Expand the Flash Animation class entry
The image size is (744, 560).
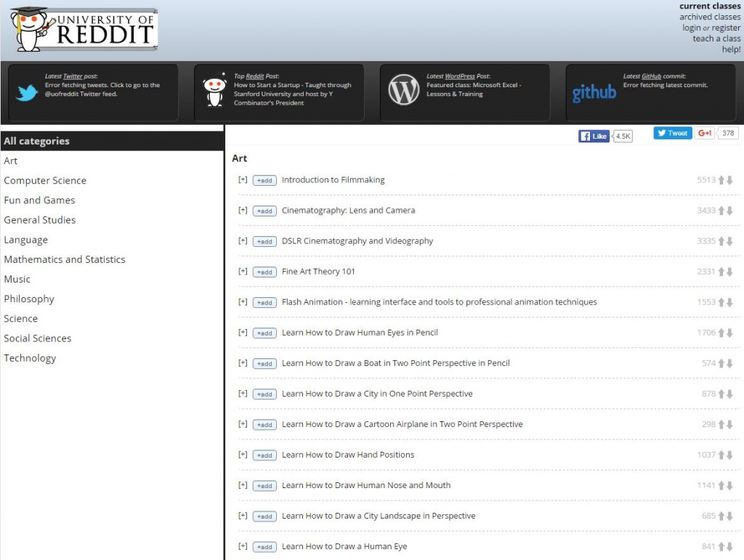(x=243, y=302)
